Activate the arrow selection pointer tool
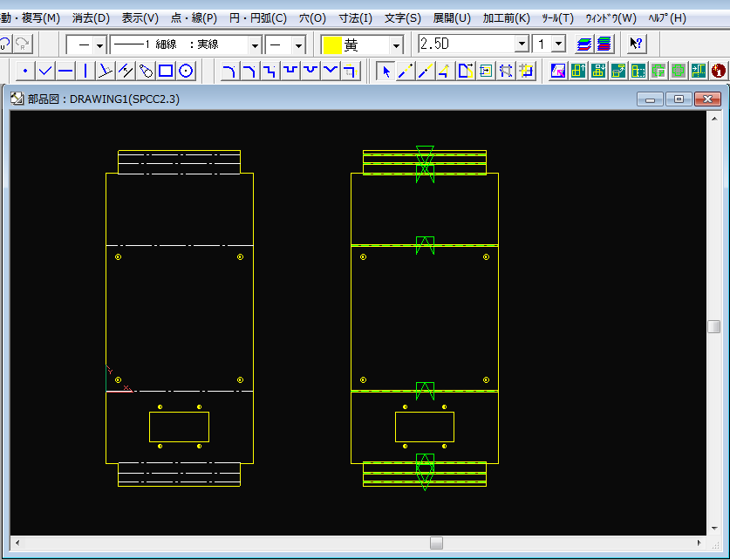 [x=385, y=72]
